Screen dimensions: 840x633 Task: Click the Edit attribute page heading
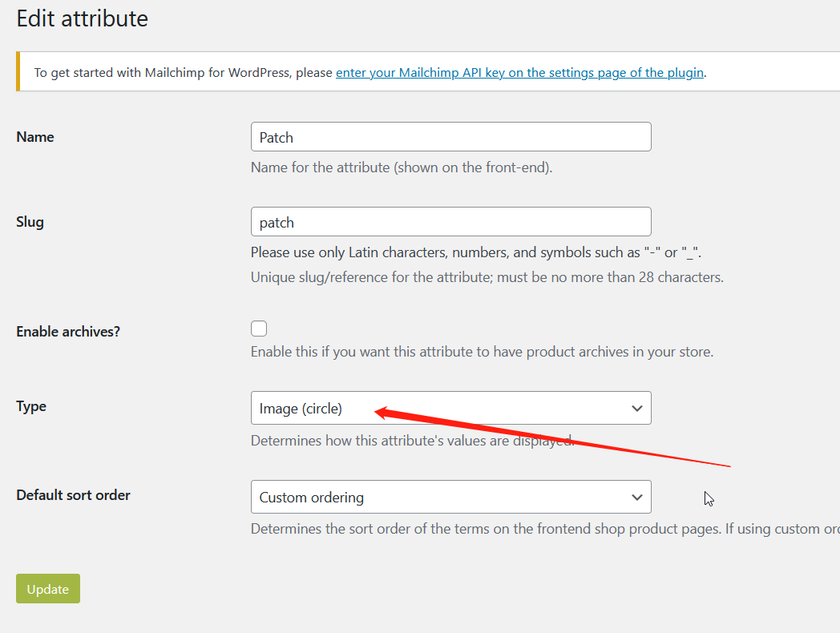[82, 18]
